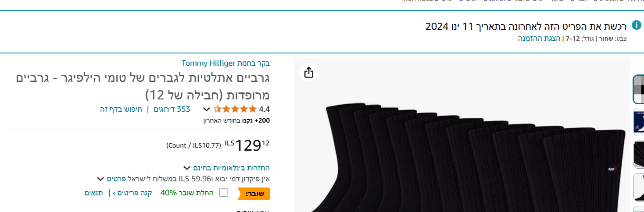The image size is (644, 212).
Task: Select the first product thumbnail
Action: click(638, 89)
